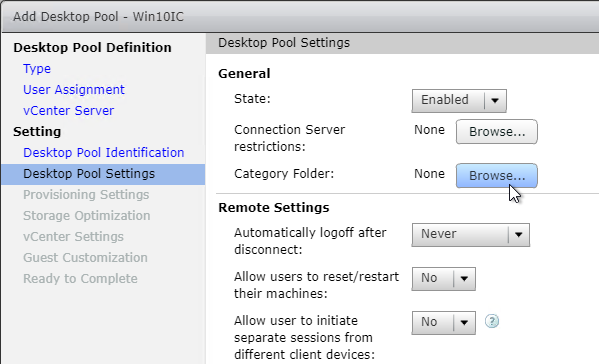
Task: Click the Provisioning Settings step
Action: click(x=86, y=195)
